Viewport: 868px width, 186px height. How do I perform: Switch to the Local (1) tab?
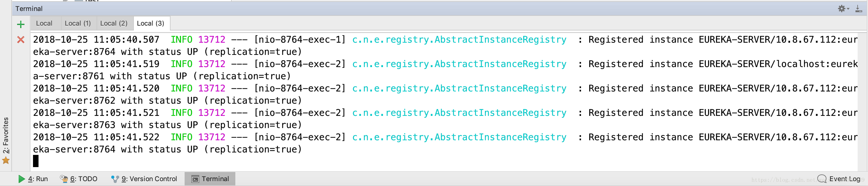point(78,23)
